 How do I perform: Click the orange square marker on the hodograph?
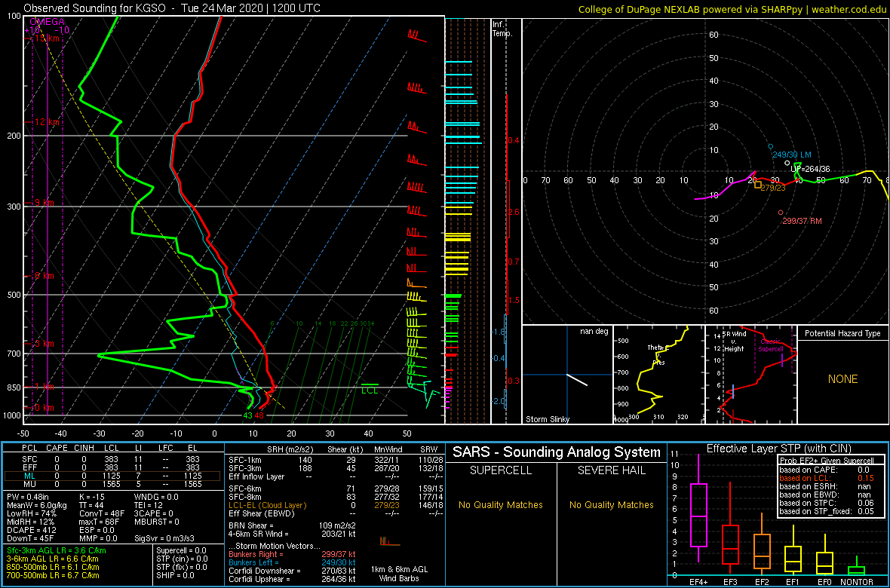click(758, 185)
